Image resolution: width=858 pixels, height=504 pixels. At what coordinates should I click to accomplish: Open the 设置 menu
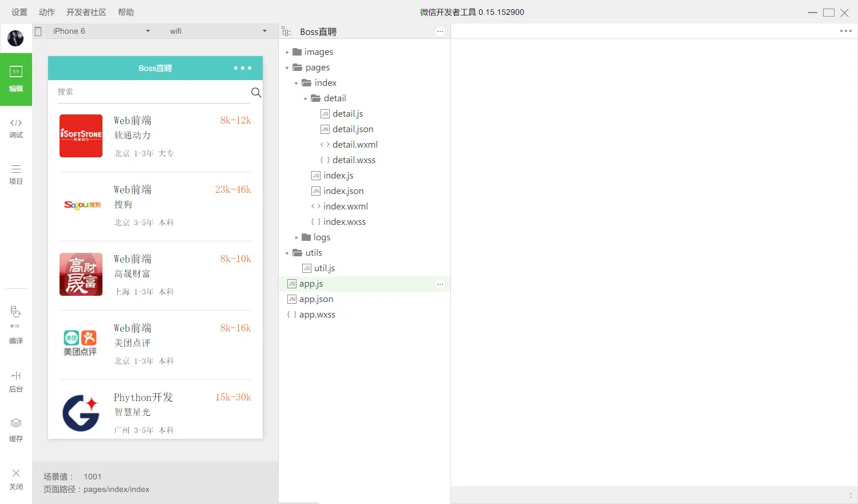[19, 12]
